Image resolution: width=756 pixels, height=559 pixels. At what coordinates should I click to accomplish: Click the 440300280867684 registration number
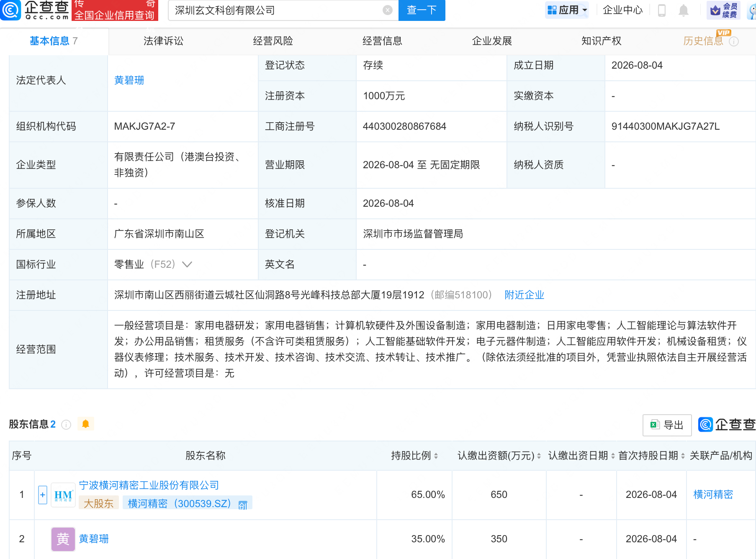coord(404,126)
